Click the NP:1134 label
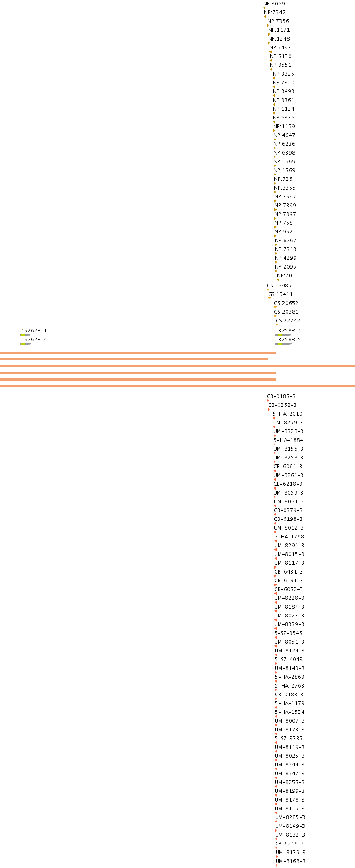This screenshot has width=355, height=868. coord(284,109)
